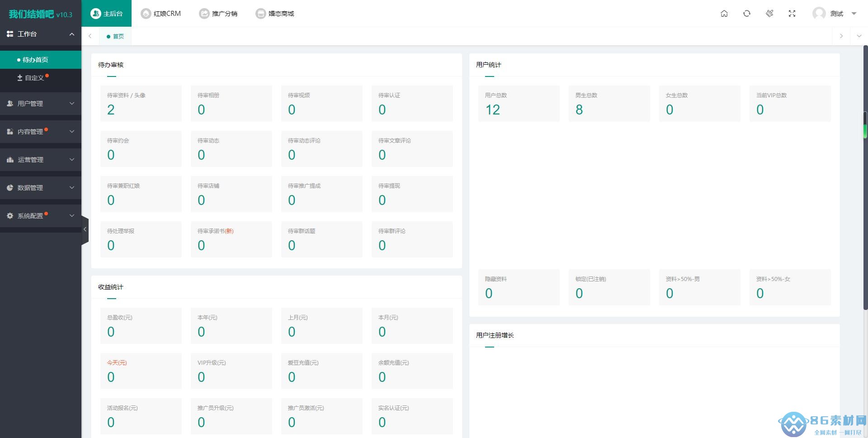
Task: Open the 自定义 menu item
Action: [x=41, y=78]
